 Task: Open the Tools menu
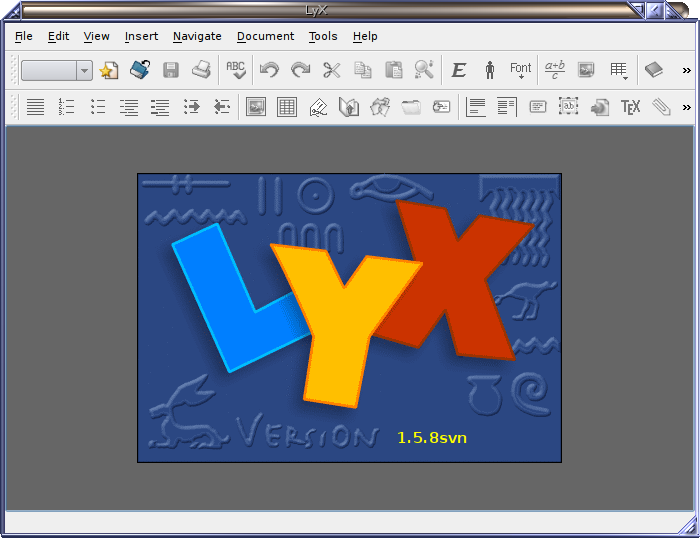tap(323, 36)
